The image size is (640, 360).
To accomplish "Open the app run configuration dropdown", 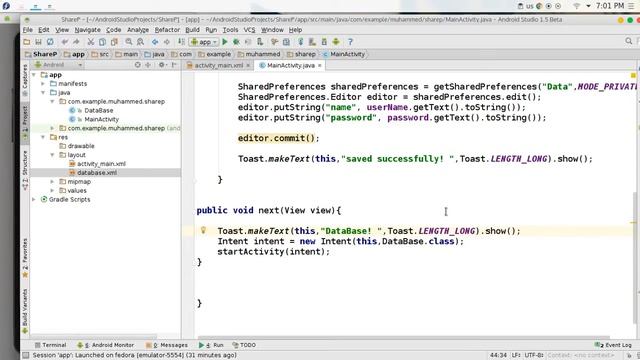I will [x=204, y=42].
